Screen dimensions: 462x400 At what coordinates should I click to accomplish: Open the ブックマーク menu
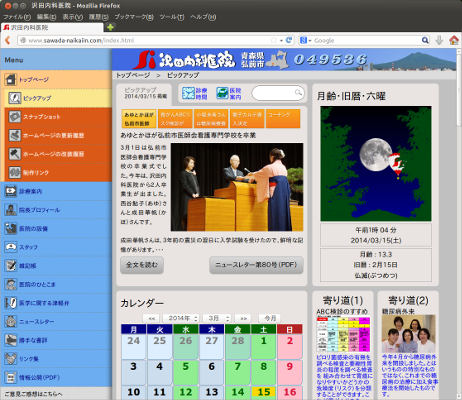134,17
